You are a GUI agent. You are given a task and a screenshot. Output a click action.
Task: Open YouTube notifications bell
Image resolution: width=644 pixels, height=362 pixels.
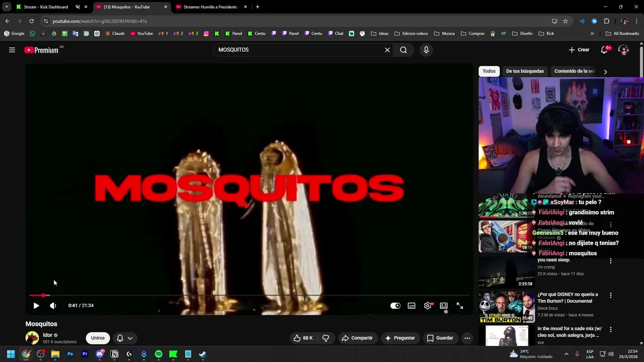tap(605, 50)
